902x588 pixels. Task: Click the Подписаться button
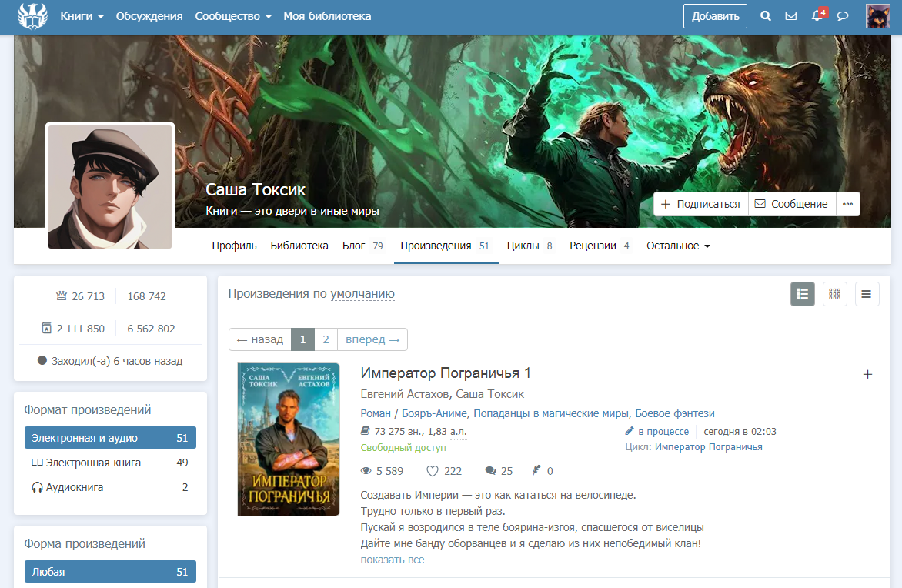(700, 204)
